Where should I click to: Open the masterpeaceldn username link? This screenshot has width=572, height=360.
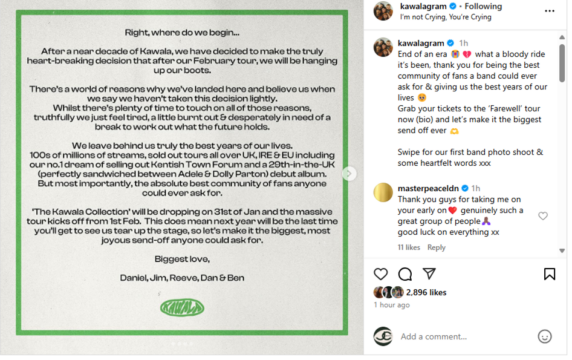[x=428, y=188]
